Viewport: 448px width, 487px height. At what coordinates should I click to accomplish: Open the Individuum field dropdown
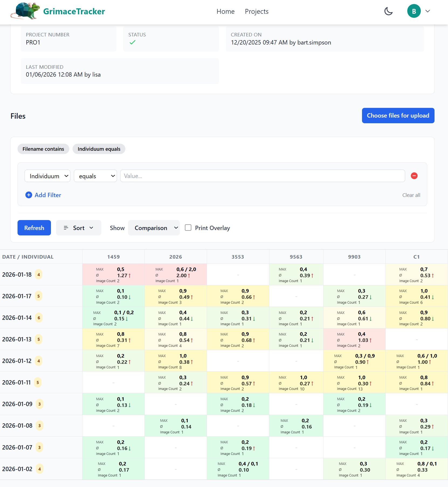tap(47, 176)
